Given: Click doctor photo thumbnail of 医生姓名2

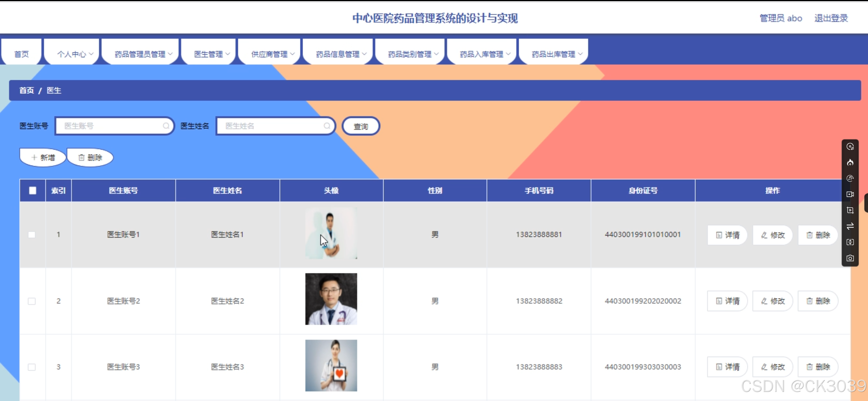Looking at the screenshot, I should point(331,299).
